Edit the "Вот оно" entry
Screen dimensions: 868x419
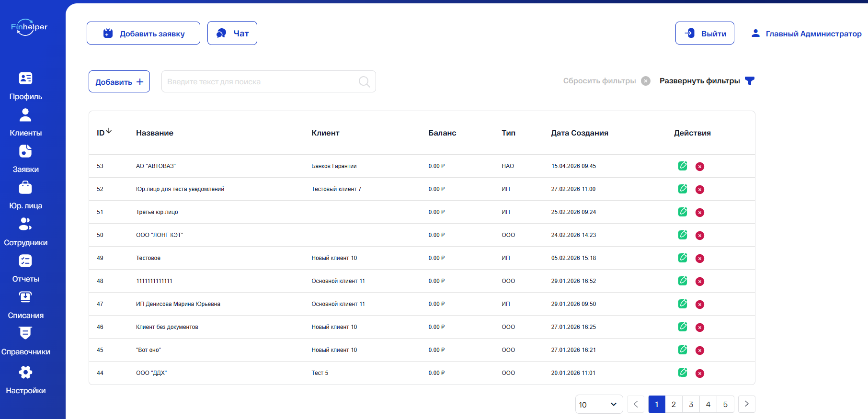coord(683,350)
